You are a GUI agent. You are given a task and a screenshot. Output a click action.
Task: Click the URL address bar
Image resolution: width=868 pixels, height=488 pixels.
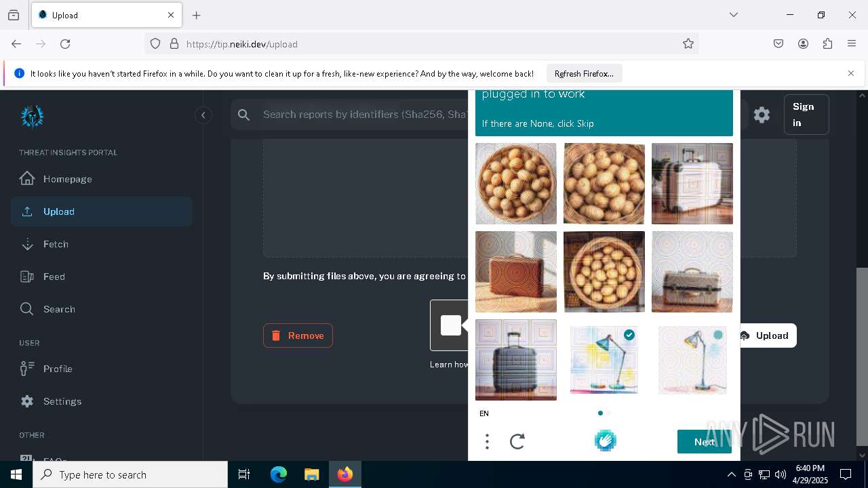(420, 44)
